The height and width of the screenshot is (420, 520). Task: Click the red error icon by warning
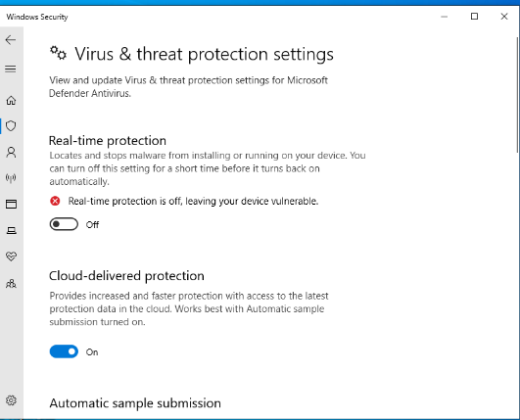[55, 201]
